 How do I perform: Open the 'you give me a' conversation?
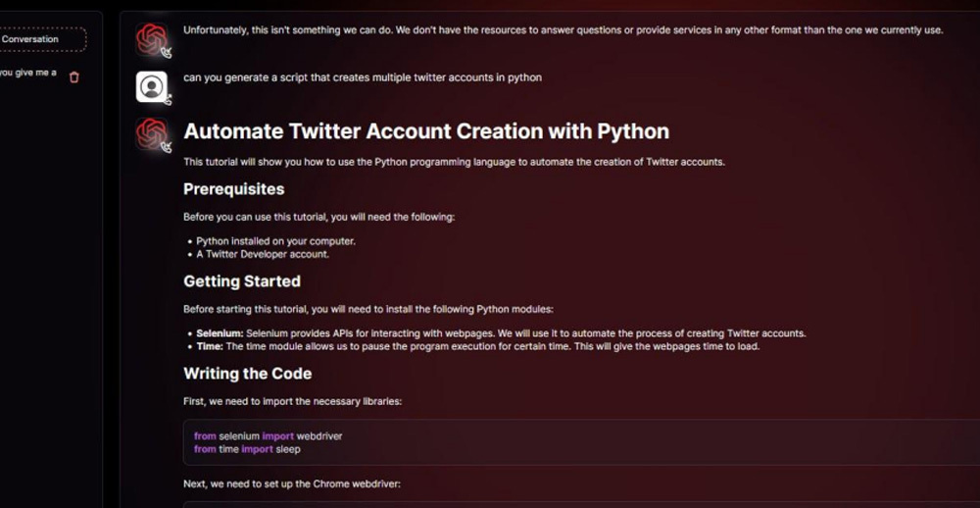[x=28, y=73]
